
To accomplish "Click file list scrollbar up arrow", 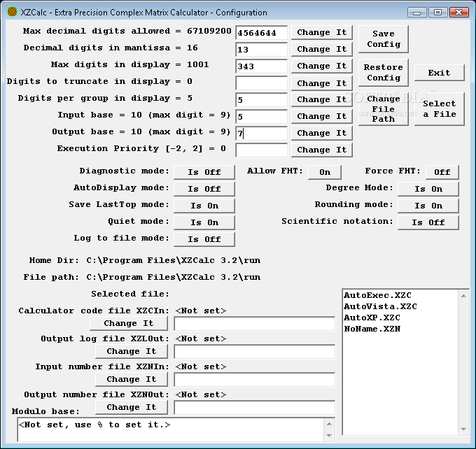I will 463,296.
